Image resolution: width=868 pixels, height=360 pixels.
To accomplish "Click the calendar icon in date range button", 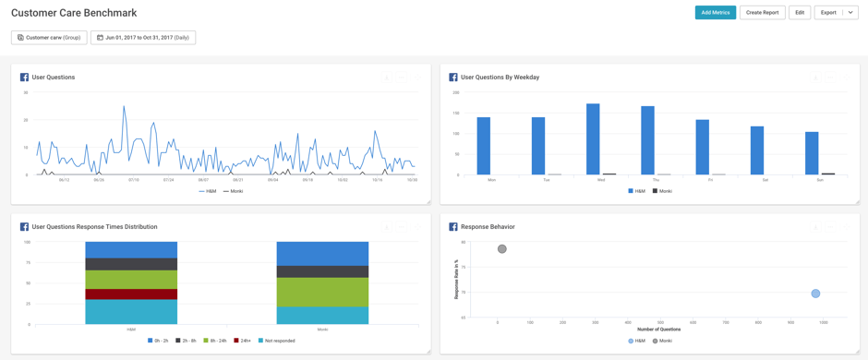I will coord(101,38).
